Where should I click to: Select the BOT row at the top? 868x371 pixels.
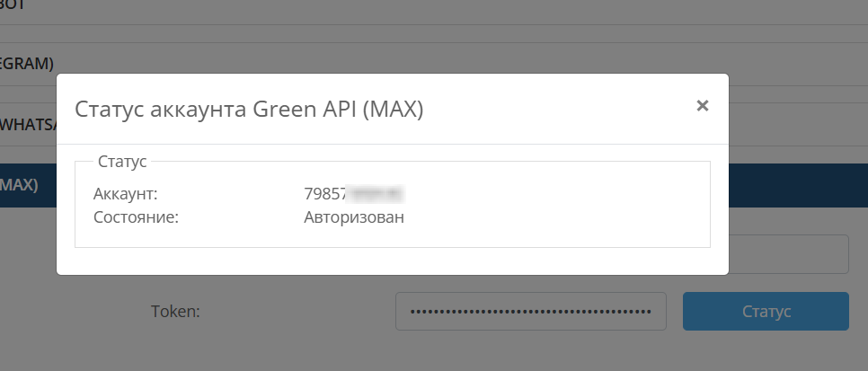(13, 5)
